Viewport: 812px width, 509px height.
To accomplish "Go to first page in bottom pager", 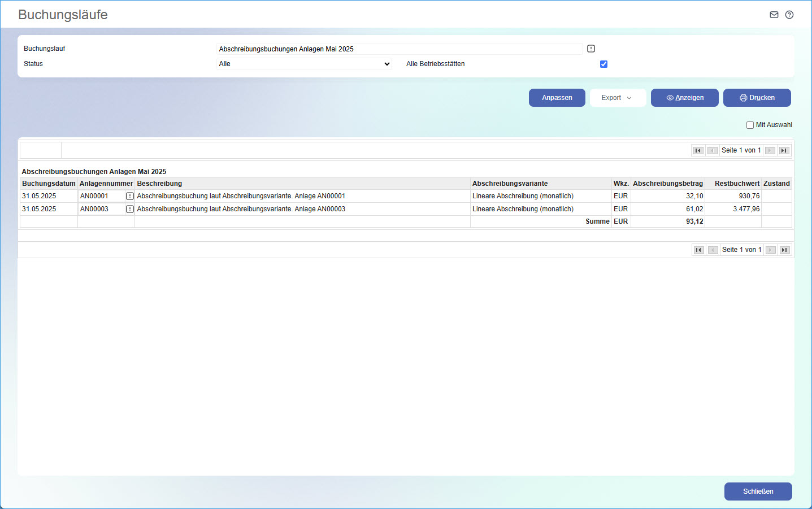I will point(699,250).
